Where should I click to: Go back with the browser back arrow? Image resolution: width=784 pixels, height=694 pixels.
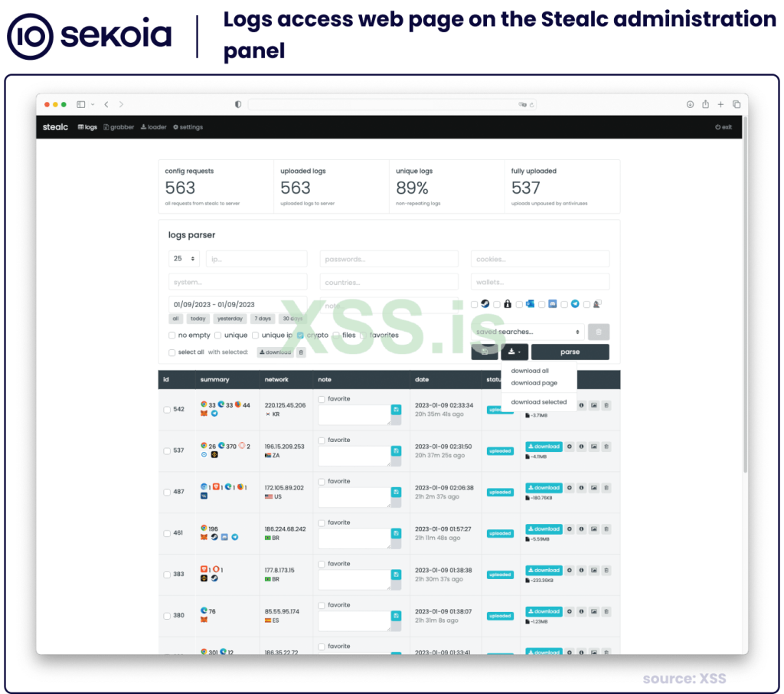(106, 105)
